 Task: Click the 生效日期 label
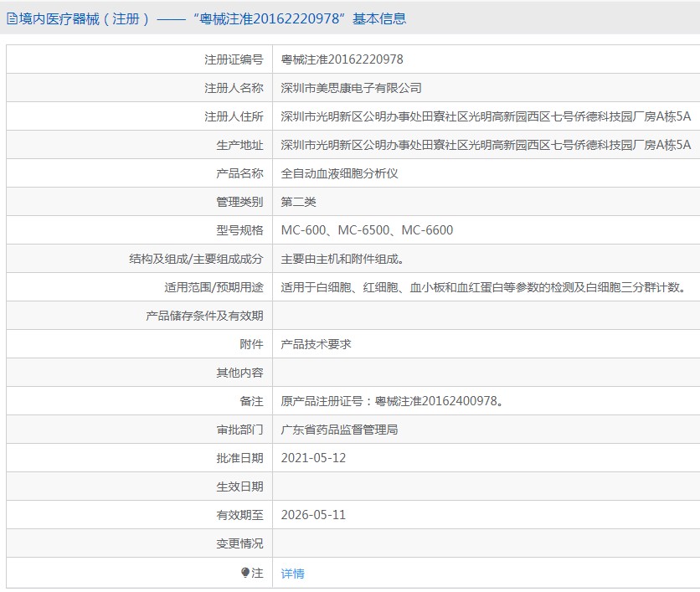(x=239, y=486)
